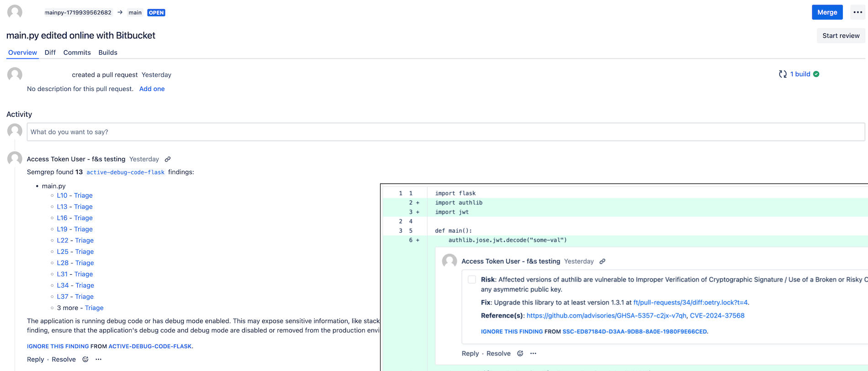Viewport: 868px width, 371px height.
Task: Open the L10 - Triage link
Action: pyautogui.click(x=74, y=195)
